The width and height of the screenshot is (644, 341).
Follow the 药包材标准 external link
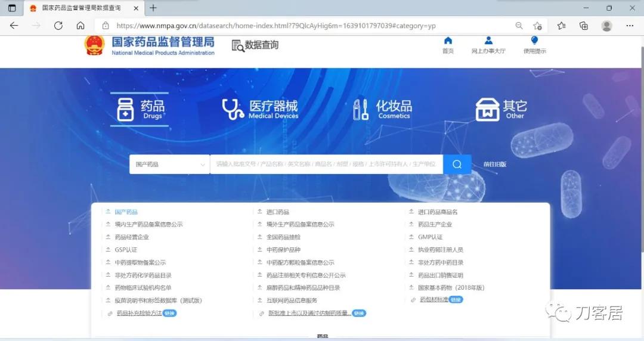434,299
